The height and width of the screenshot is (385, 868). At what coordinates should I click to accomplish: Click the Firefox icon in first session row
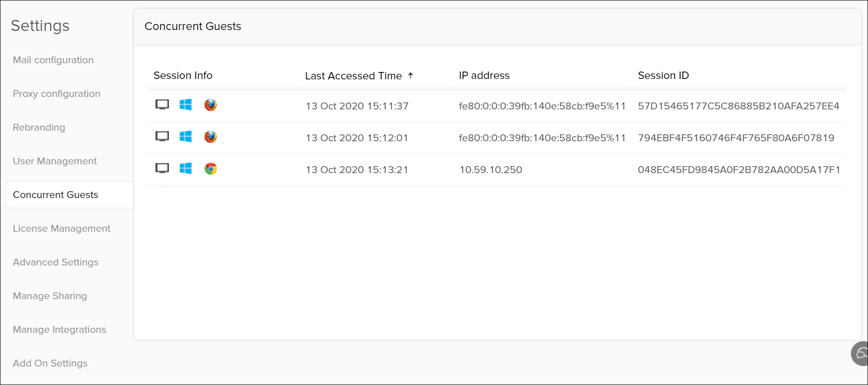[210, 105]
